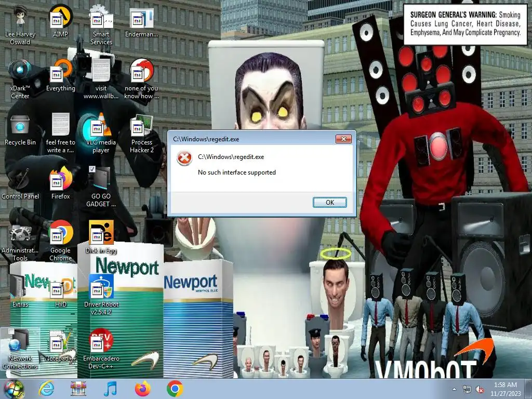Click 'No such interface supported' message text

pos(237,172)
